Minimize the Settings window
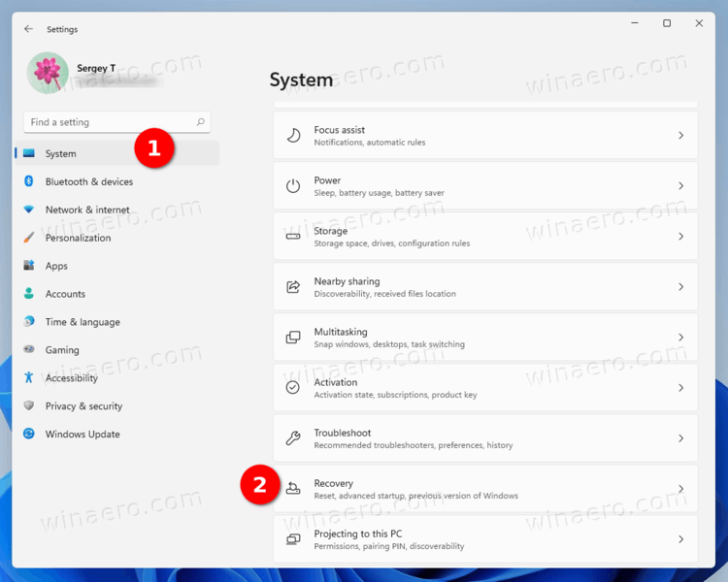 [635, 22]
